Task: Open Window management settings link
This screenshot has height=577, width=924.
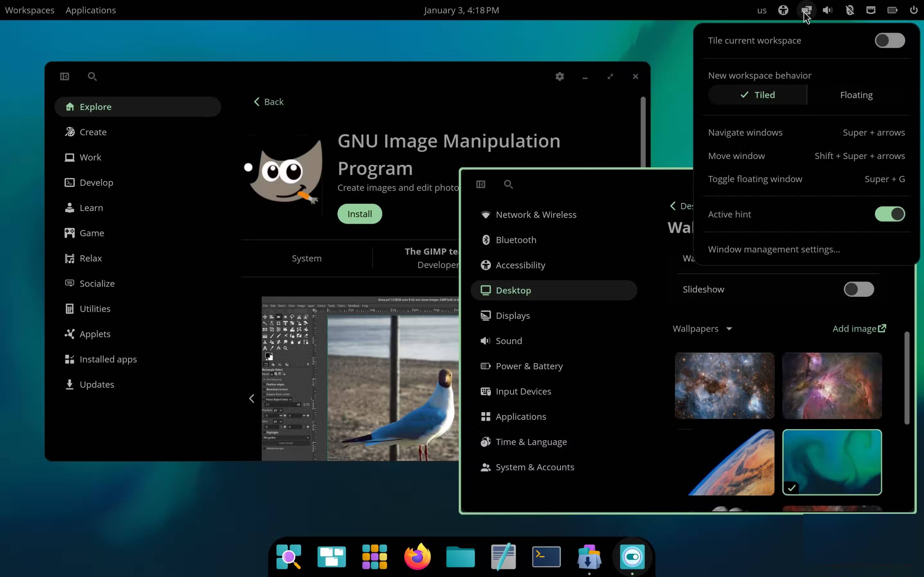Action: [x=774, y=249]
